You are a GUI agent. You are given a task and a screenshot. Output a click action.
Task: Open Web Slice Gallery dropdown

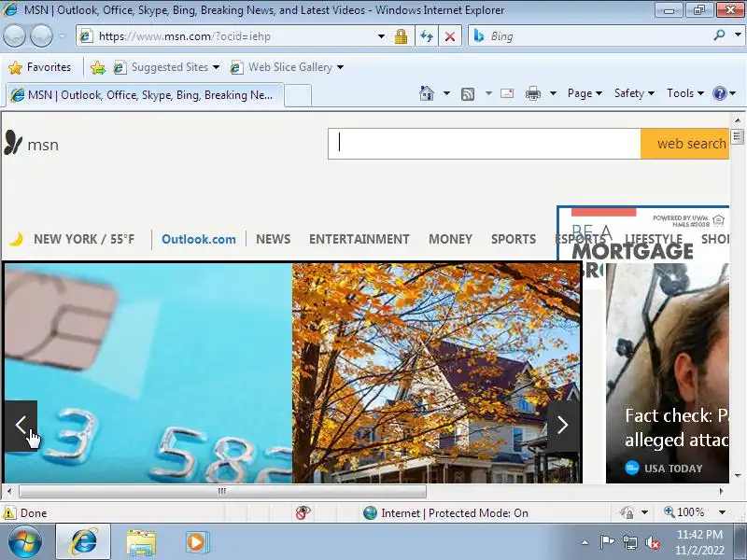[x=340, y=67]
